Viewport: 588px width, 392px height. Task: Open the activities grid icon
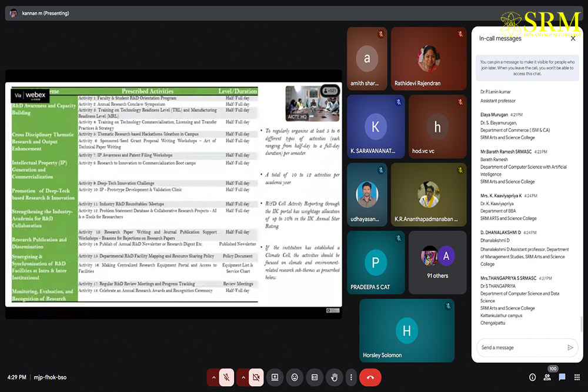[x=577, y=377]
